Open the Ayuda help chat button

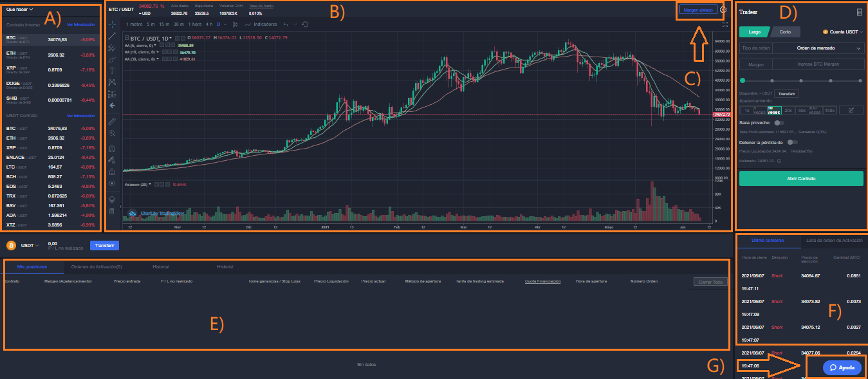point(842,367)
